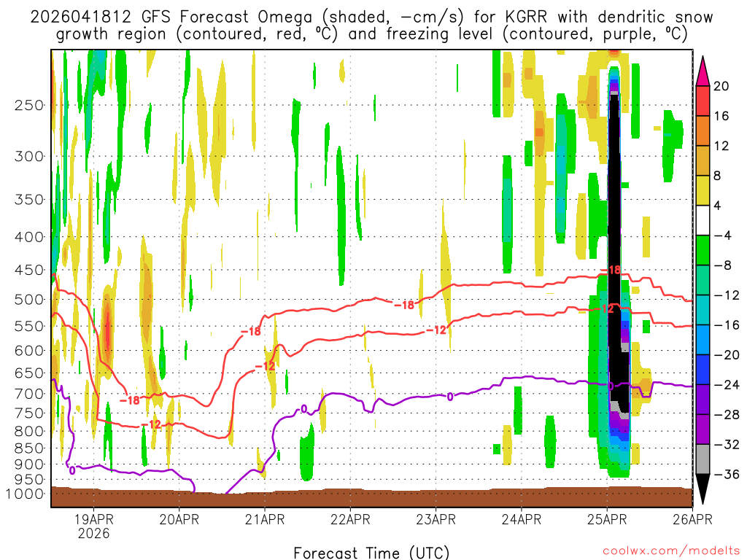Click the purple -28 to -32 colorbar segment
Screen dimensions: 747x560
703,429
